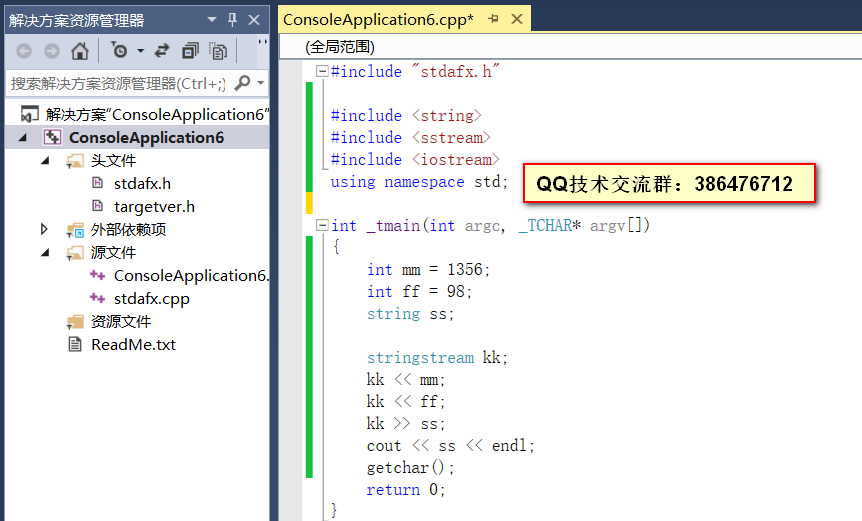
Task: Click 'return 0;' line
Action: (406, 489)
